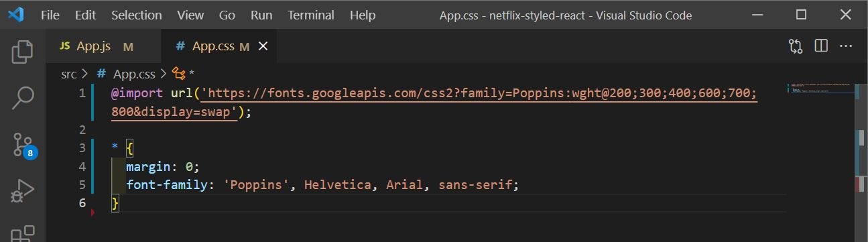Open the More Actions ellipsis menu
868x242 pixels.
pos(846,46)
